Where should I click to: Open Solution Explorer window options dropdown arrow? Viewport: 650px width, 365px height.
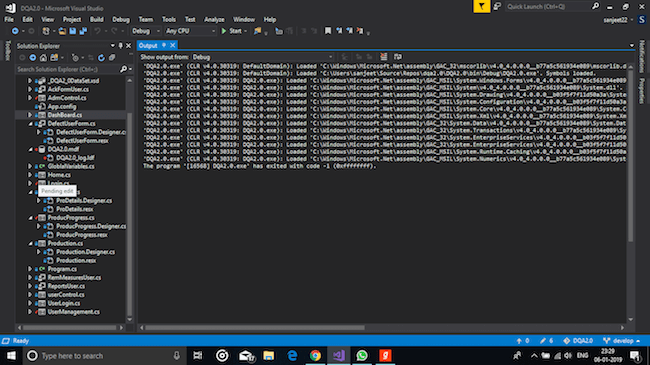coord(112,46)
